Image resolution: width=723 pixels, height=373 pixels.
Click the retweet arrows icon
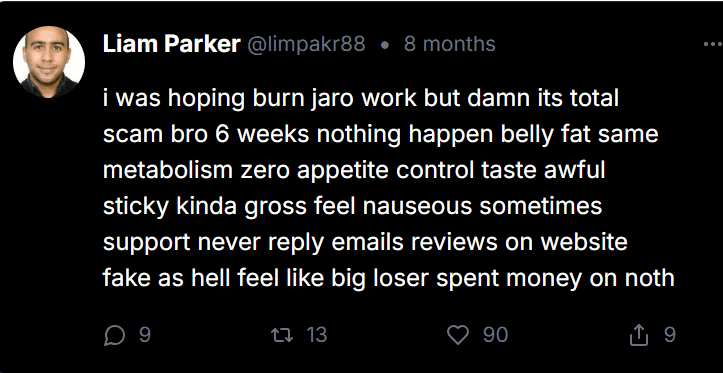click(x=282, y=335)
